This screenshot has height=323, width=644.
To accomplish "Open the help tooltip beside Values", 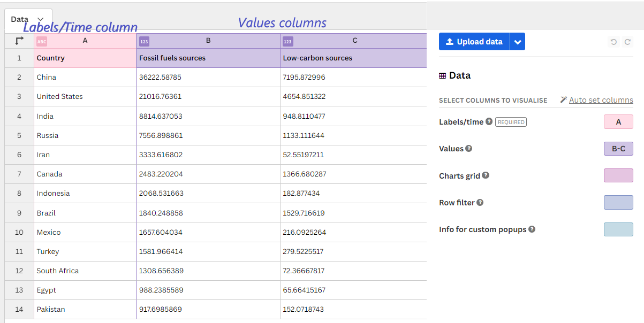I will tap(468, 149).
